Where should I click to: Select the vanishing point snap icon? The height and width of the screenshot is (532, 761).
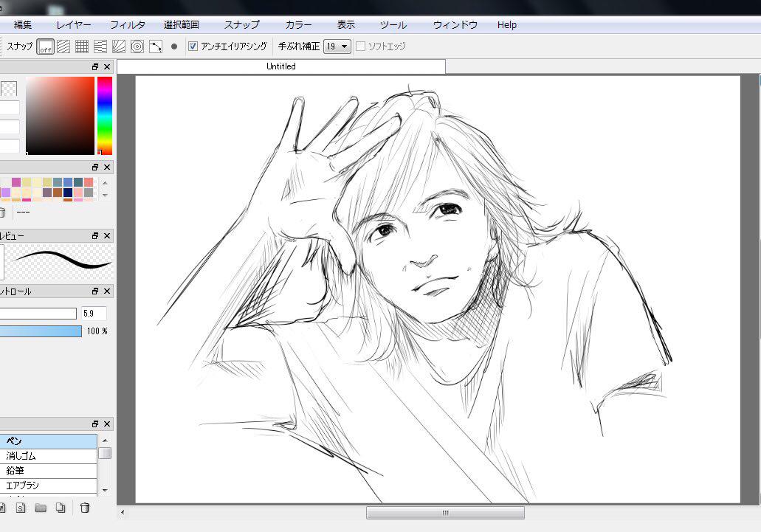tap(100, 46)
